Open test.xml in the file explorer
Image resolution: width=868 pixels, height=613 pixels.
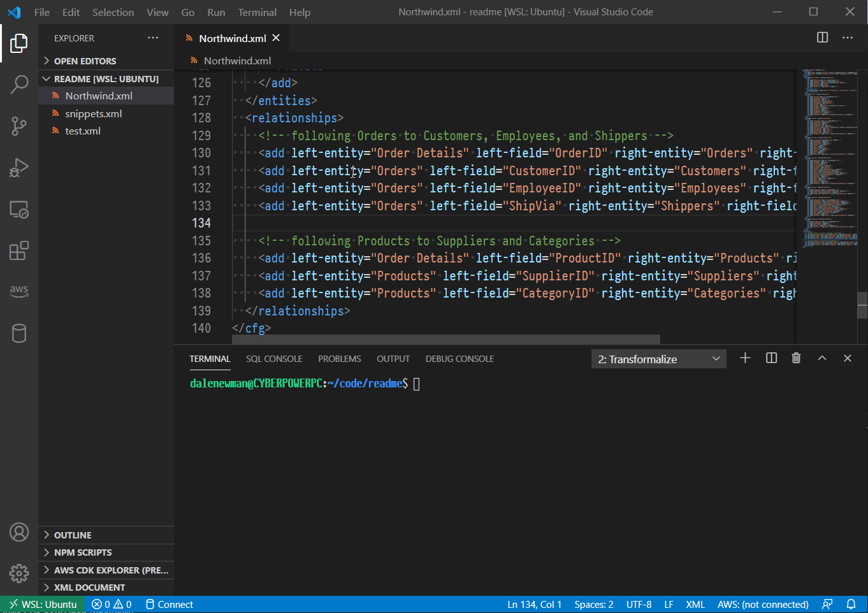pos(106,131)
